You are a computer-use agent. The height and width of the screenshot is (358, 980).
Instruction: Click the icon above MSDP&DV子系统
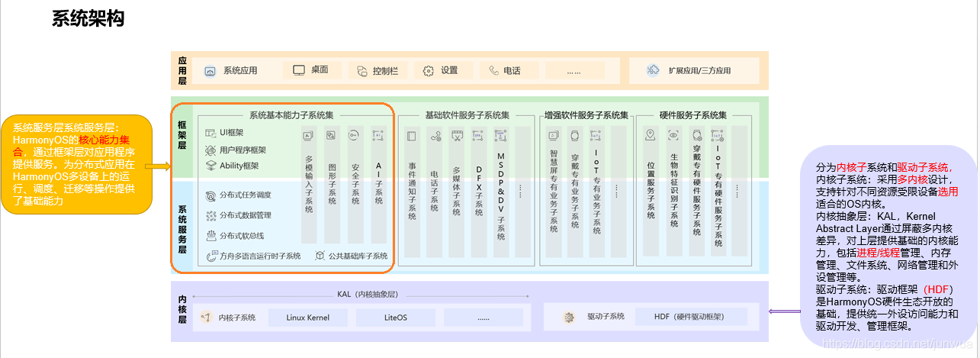pos(501,136)
